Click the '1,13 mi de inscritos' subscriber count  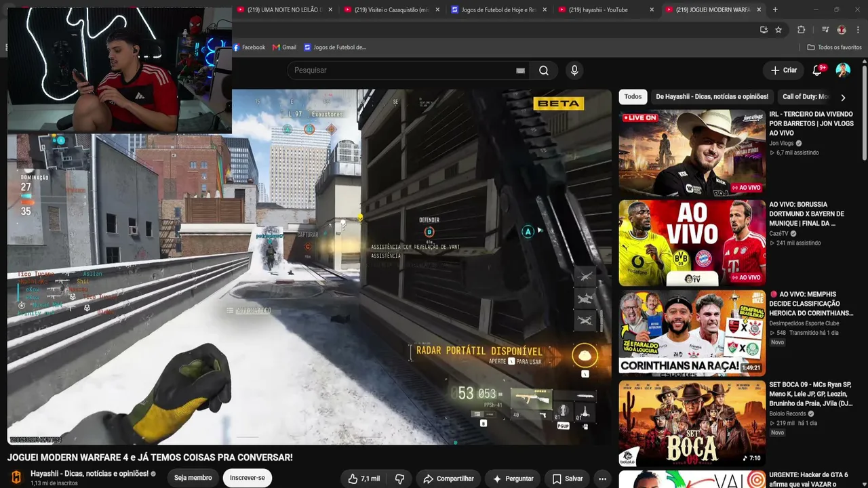[x=54, y=483]
